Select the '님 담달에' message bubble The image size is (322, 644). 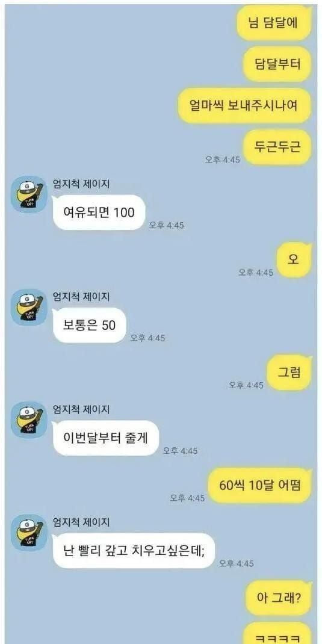click(274, 23)
